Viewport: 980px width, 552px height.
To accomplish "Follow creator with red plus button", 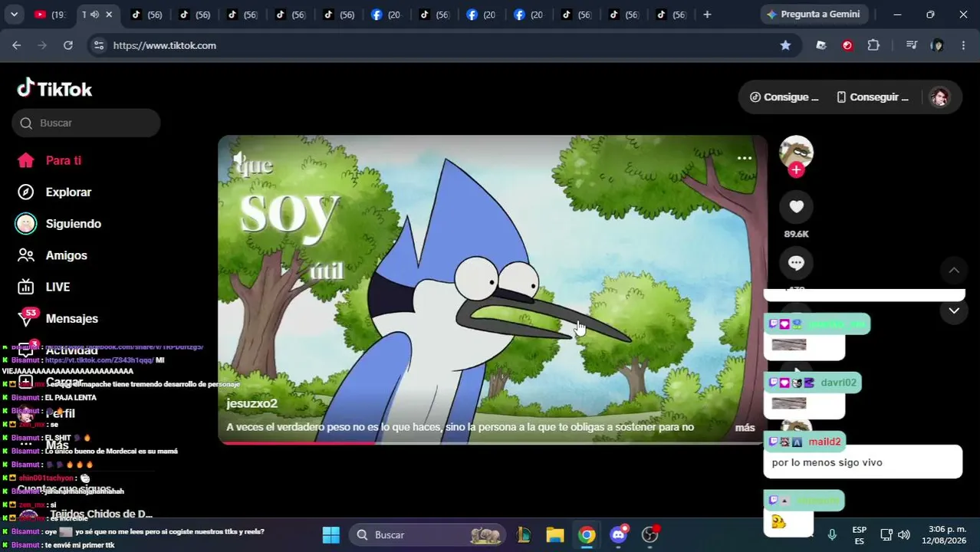I will click(x=796, y=170).
